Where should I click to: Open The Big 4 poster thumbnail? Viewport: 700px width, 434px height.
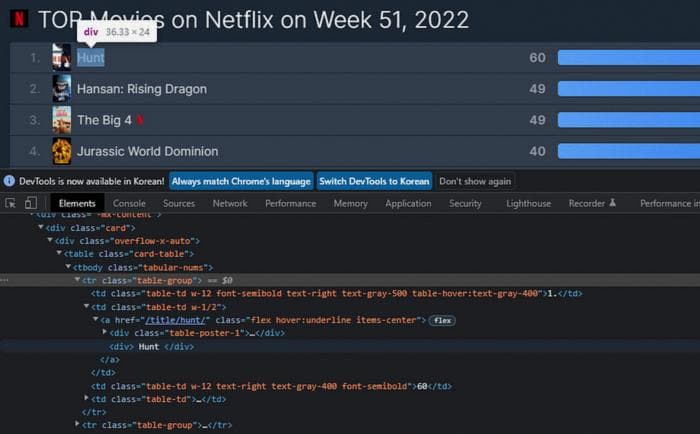tap(62, 120)
